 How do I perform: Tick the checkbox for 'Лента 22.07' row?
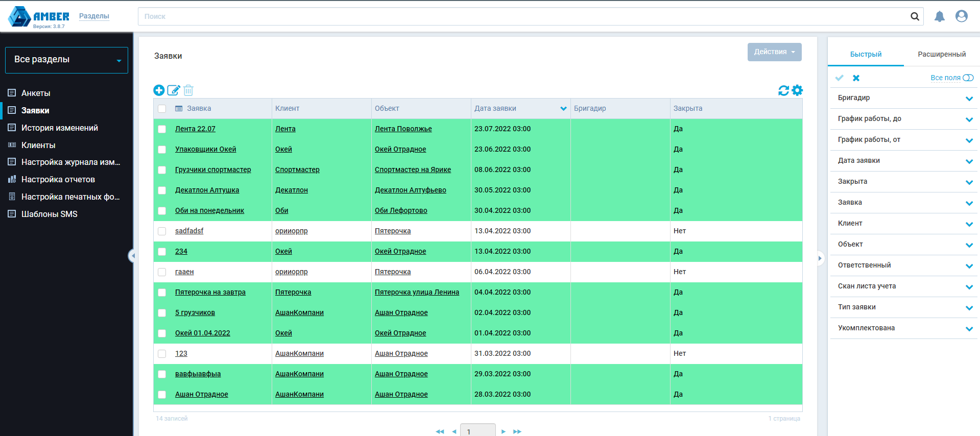click(162, 129)
